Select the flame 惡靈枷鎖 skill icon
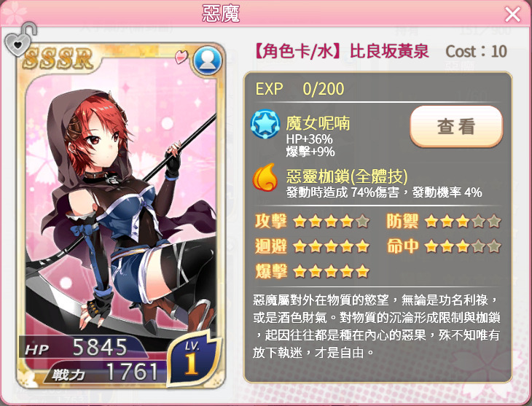This screenshot has width=532, height=406. 265,178
